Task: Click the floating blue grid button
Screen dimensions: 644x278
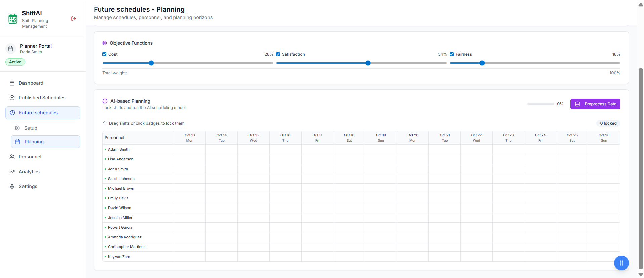Action: 621,263
